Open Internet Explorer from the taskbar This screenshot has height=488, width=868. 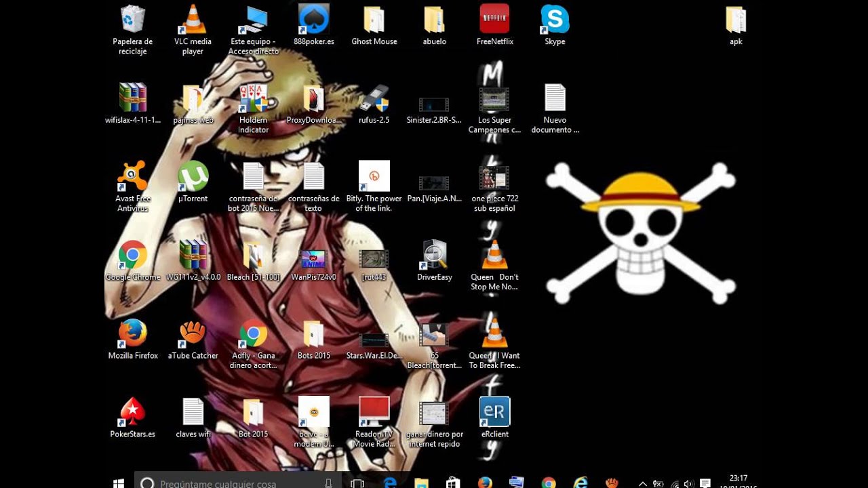580,483
